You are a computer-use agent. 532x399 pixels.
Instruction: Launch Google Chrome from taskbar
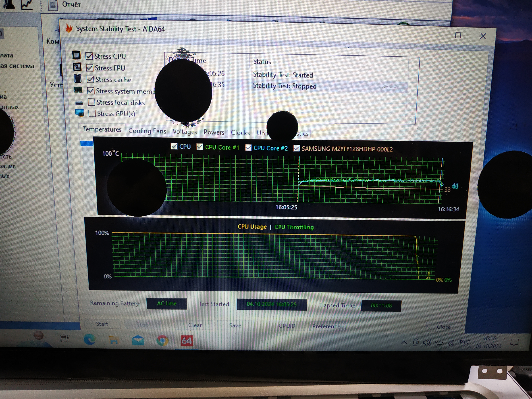pyautogui.click(x=162, y=341)
